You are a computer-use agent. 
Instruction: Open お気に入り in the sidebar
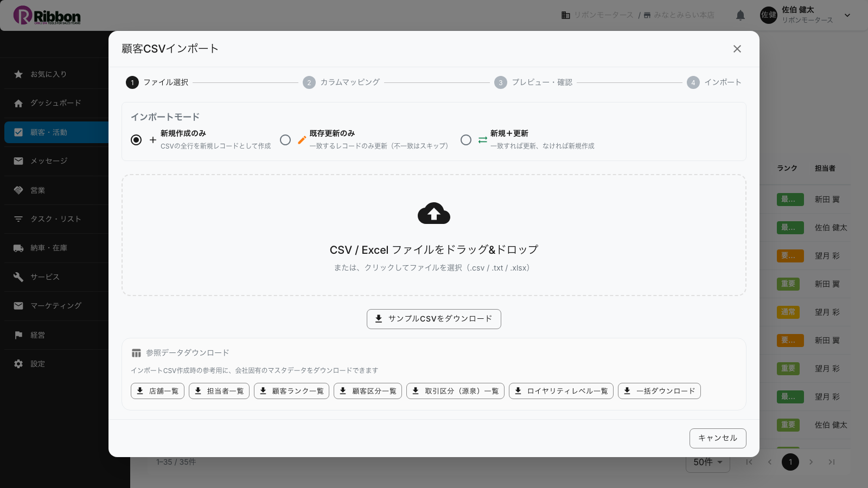tap(56, 74)
